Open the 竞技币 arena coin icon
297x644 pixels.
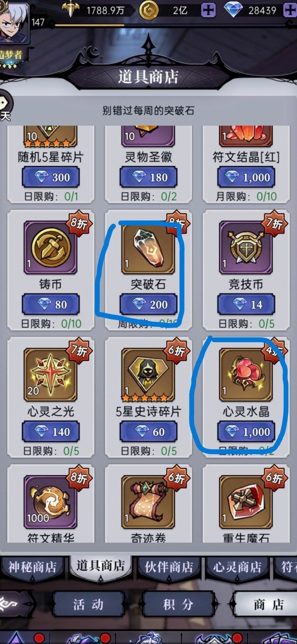[246, 247]
